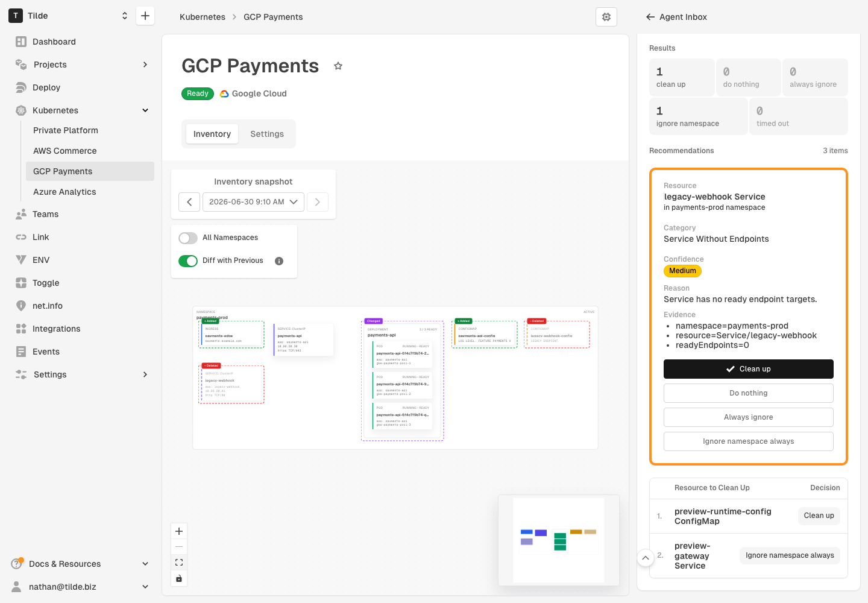Click the Ready status badge
868x603 pixels.
[198, 93]
